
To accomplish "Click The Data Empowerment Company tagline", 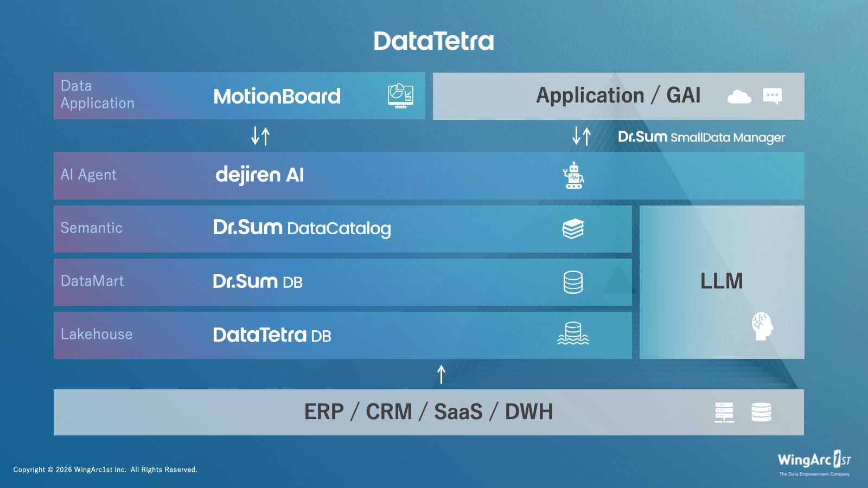I will click(814, 474).
